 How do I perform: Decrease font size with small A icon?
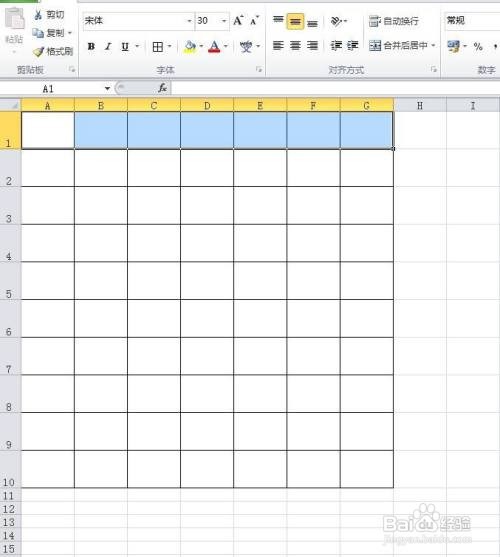[x=255, y=21]
